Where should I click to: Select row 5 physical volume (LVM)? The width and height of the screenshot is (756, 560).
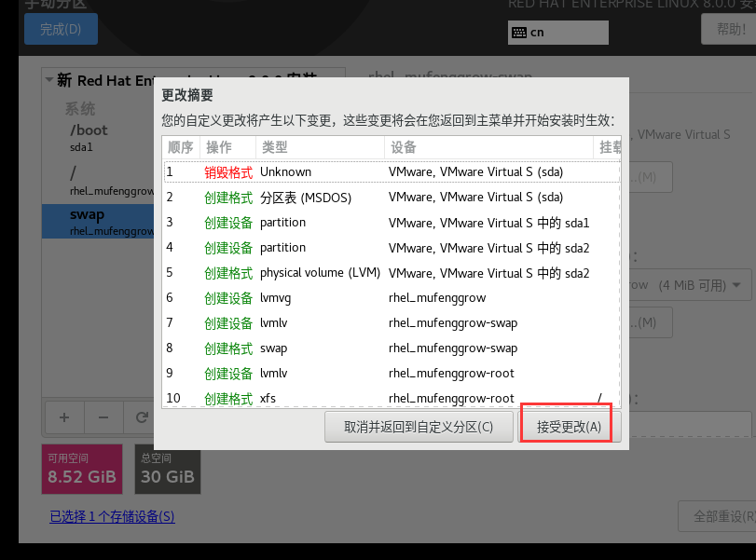(x=392, y=273)
